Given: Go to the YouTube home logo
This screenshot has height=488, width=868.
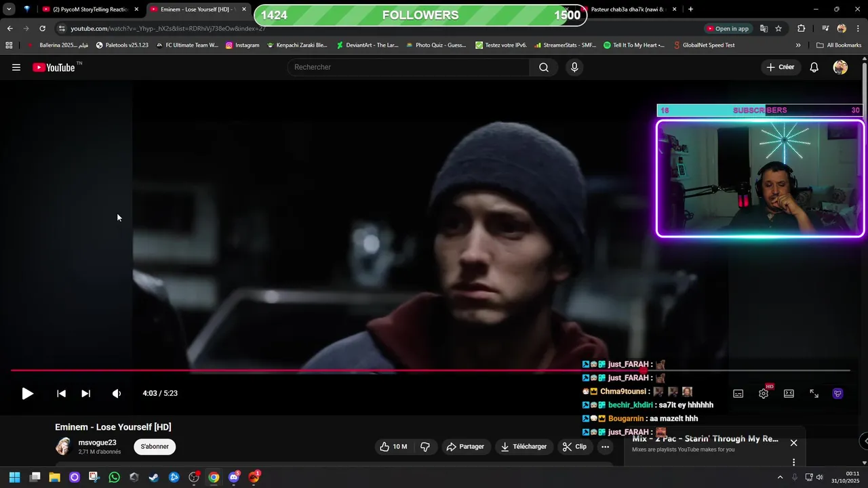Looking at the screenshot, I should tap(54, 67).
